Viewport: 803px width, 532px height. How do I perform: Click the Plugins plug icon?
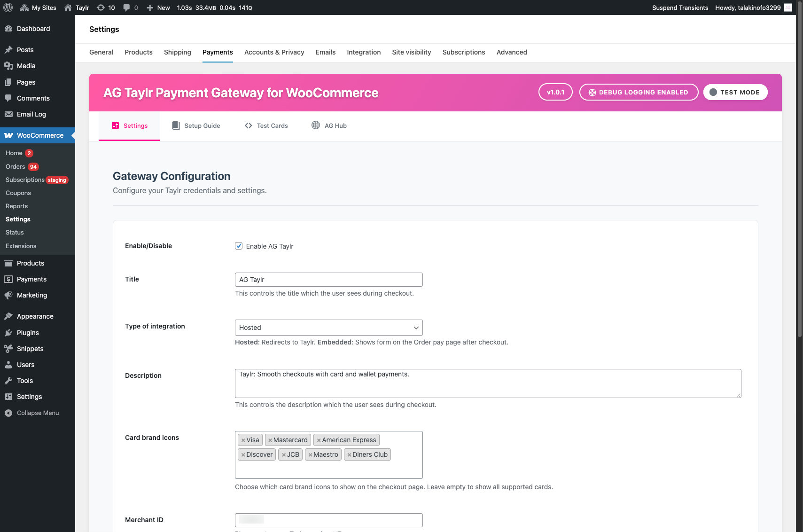tap(8, 333)
